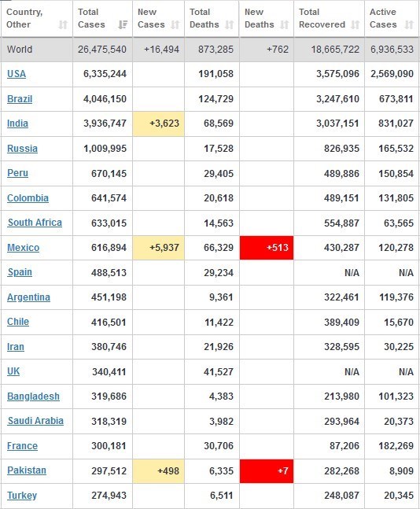Open the USA country link
The width and height of the screenshot is (420, 509).
[x=17, y=74]
